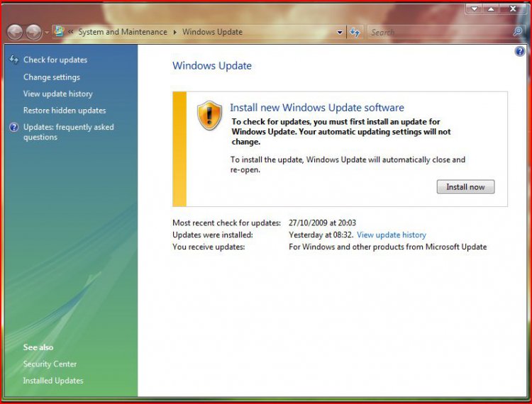This screenshot has width=532, height=404.
Task: Close the Windows Update window
Action: tap(513, 9)
